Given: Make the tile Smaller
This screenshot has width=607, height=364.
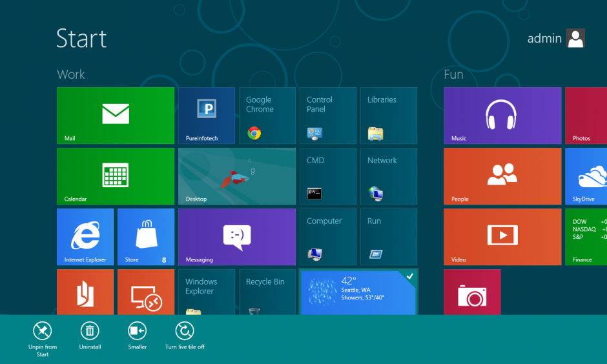Looking at the screenshot, I should (138, 336).
